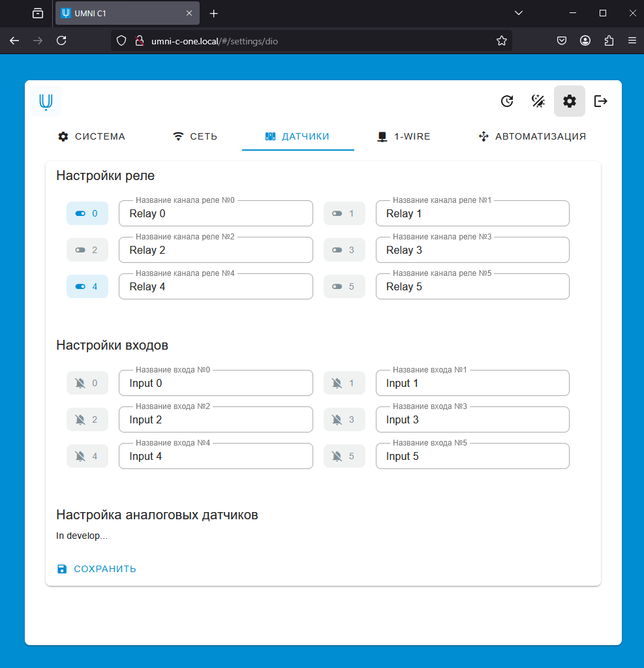
Task: Click the Firefox account profile icon
Action: pyautogui.click(x=585, y=40)
